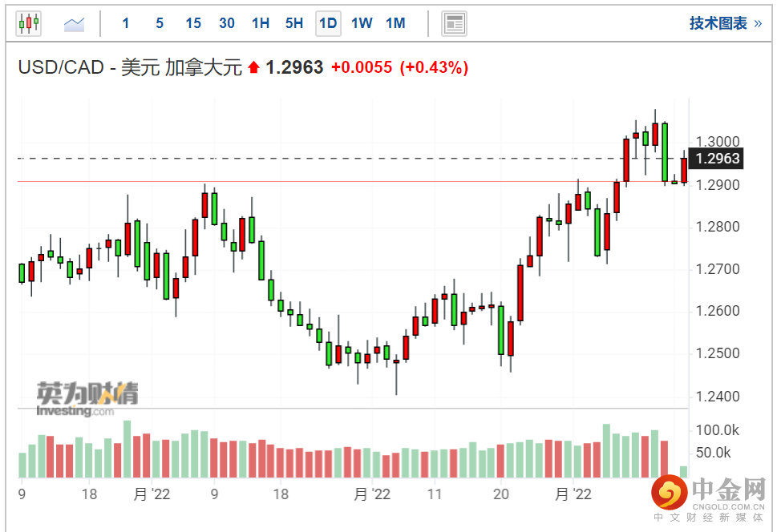Image resolution: width=777 pixels, height=532 pixels.
Task: Select the 5 minute timeframe
Action: (x=160, y=23)
